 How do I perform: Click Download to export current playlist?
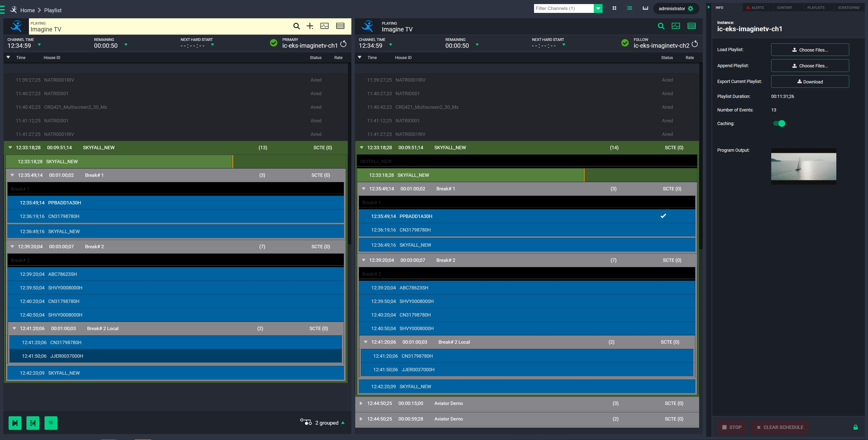pos(810,82)
